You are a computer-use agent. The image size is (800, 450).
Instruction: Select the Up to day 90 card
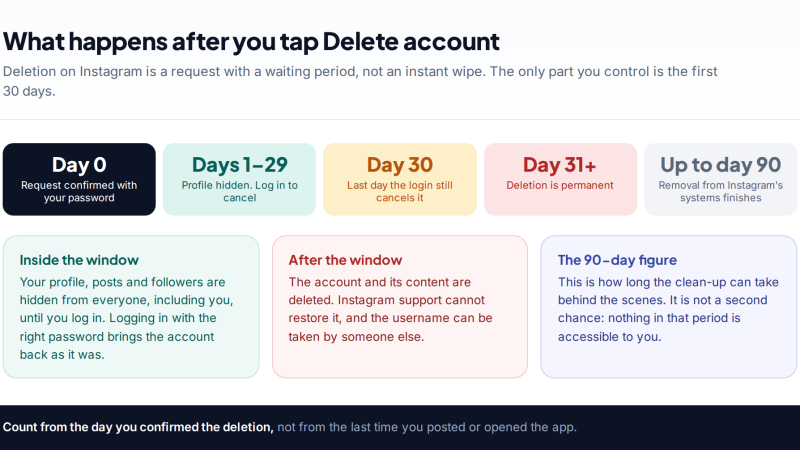(720, 179)
